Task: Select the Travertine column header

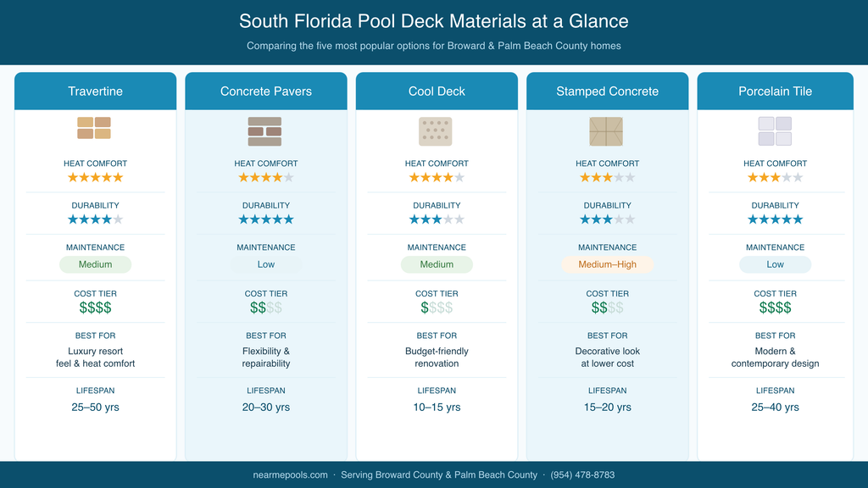Action: point(95,91)
